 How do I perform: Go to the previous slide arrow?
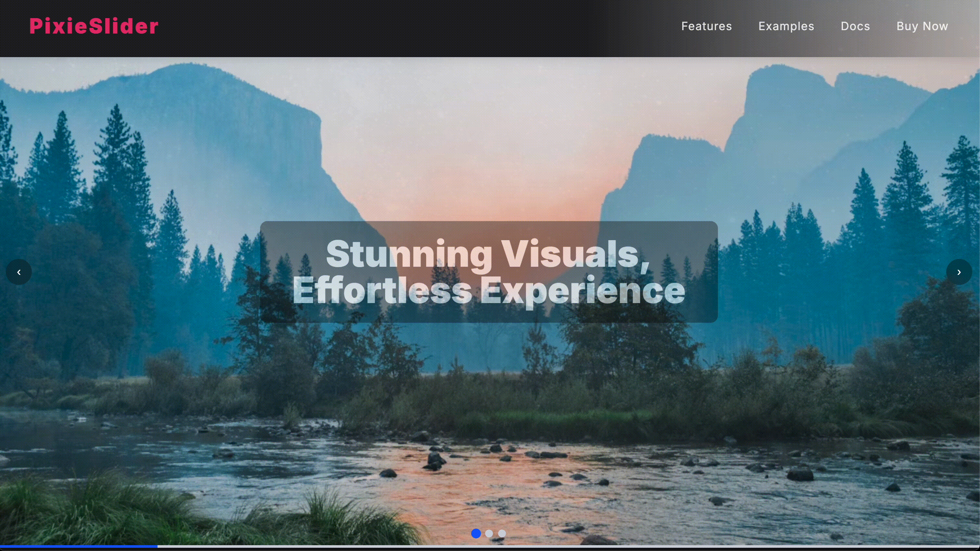pos(19,272)
